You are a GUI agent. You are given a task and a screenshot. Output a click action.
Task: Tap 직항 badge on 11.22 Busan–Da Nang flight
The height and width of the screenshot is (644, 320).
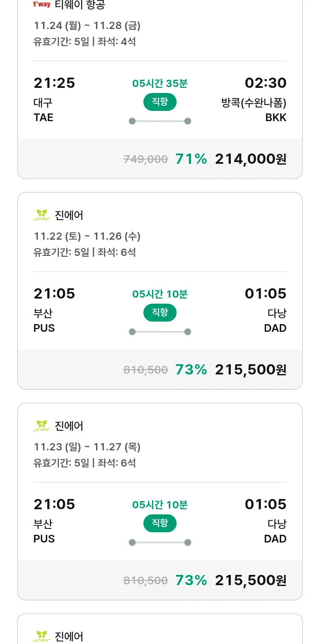pyautogui.click(x=160, y=313)
